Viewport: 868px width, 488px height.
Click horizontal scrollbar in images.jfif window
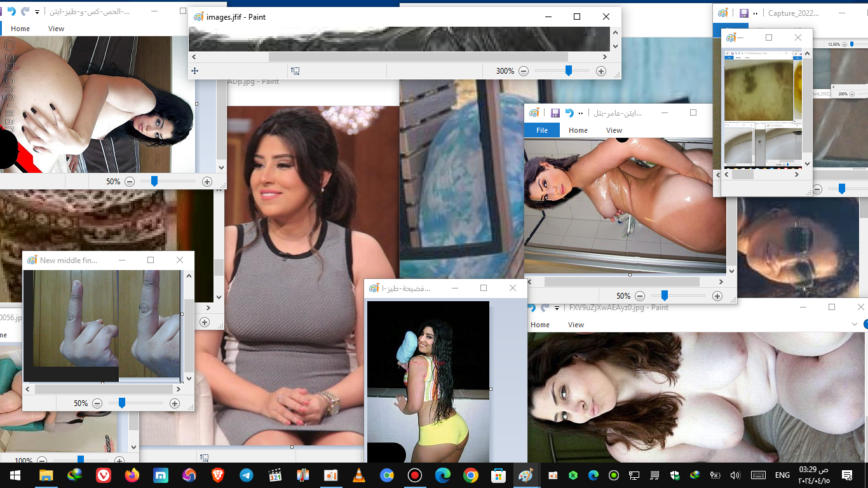point(400,57)
